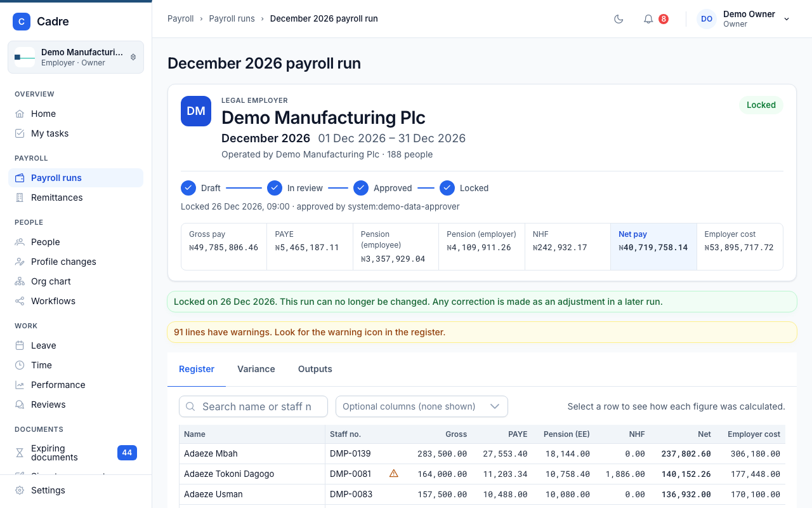This screenshot has width=812, height=508.
Task: Open Expiring documents with 44 badge
Action: 76,453
